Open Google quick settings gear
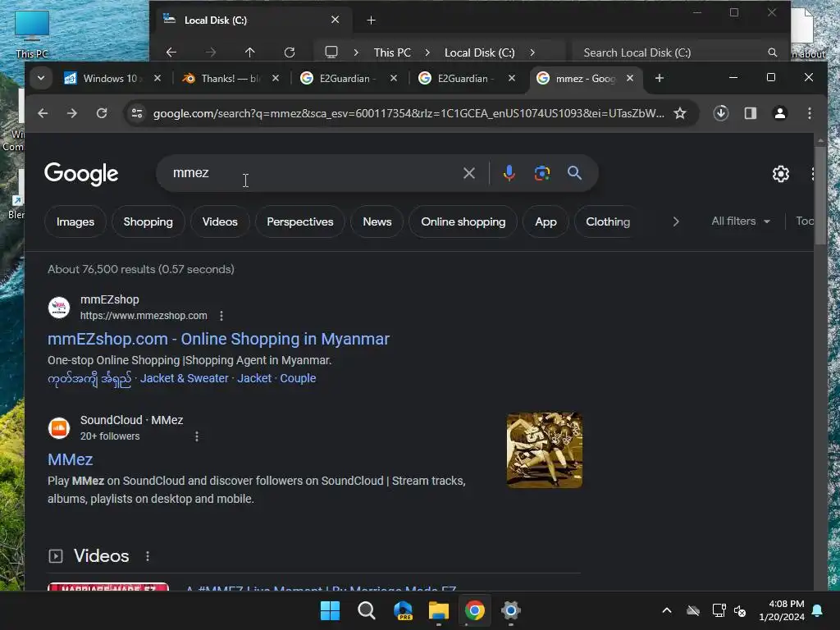This screenshot has height=630, width=840. point(781,174)
